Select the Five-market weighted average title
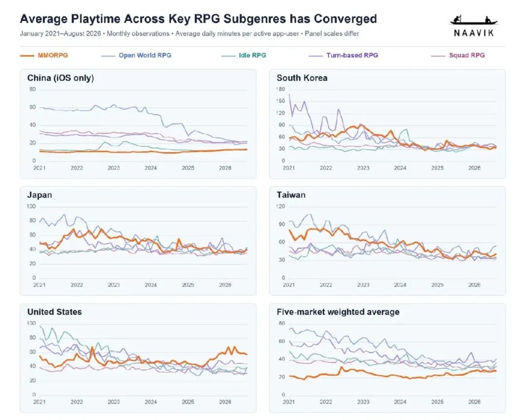525x420 pixels. coord(338,312)
